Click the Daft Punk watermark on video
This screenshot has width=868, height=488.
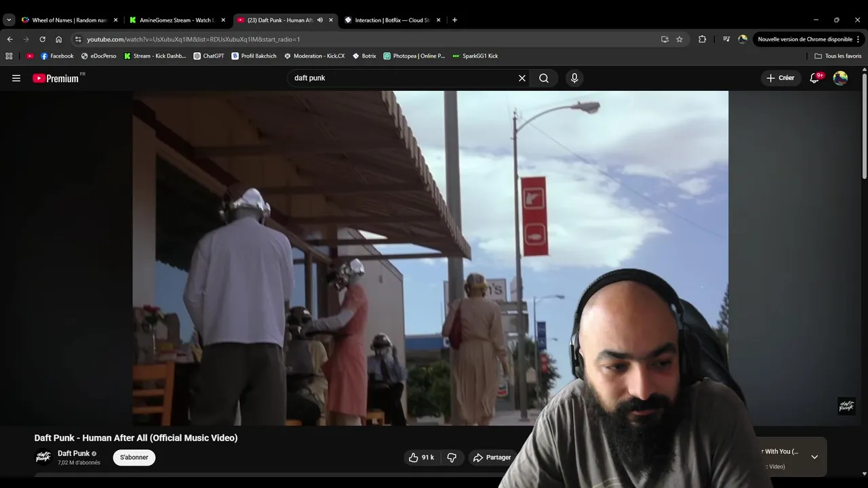pyautogui.click(x=846, y=406)
